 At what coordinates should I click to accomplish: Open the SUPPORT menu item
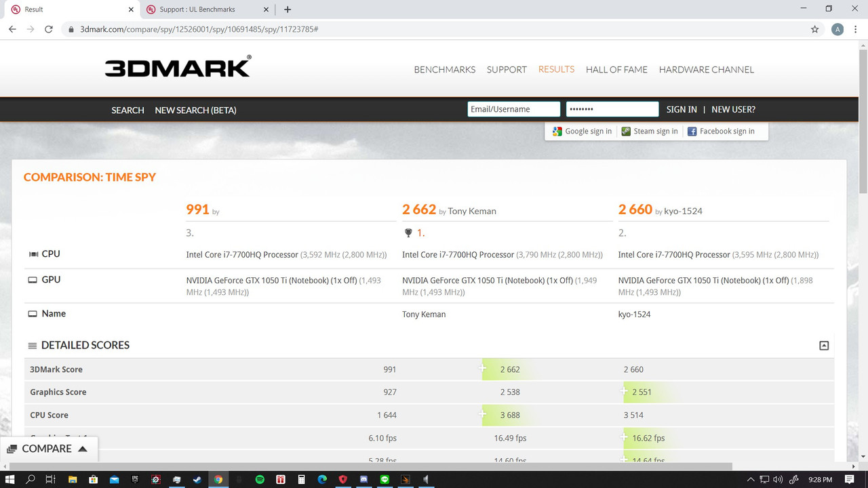[x=507, y=70]
